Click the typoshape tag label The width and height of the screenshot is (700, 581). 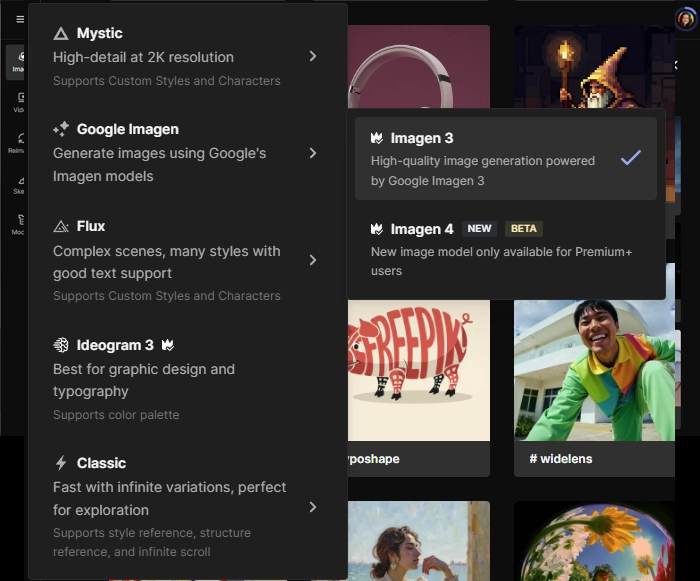click(374, 459)
